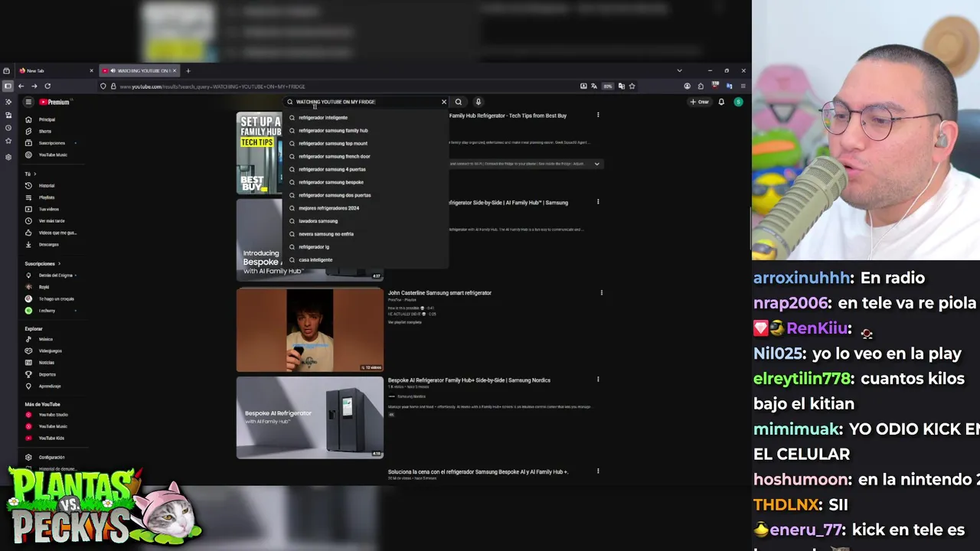Open Ver más tarde in the sidebar
Image resolution: width=980 pixels, height=551 pixels.
(x=52, y=221)
